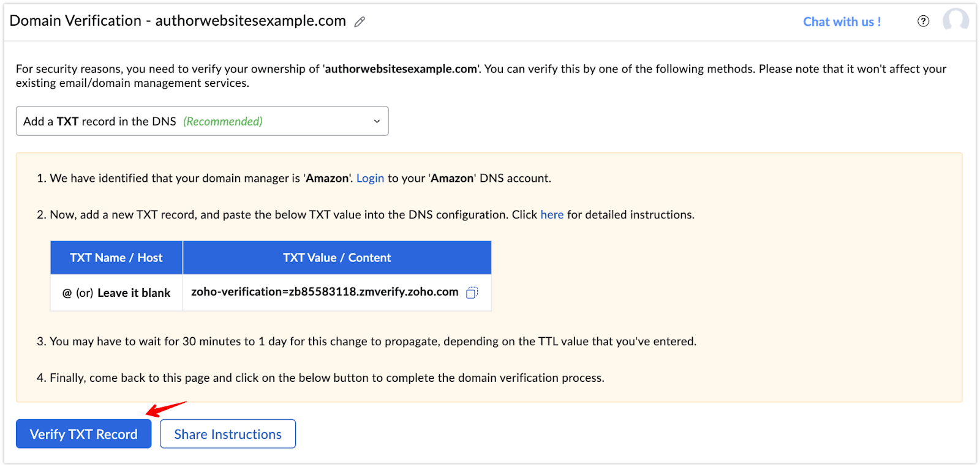
Task: Click the pencil icon to edit the domain name
Action: [x=360, y=22]
